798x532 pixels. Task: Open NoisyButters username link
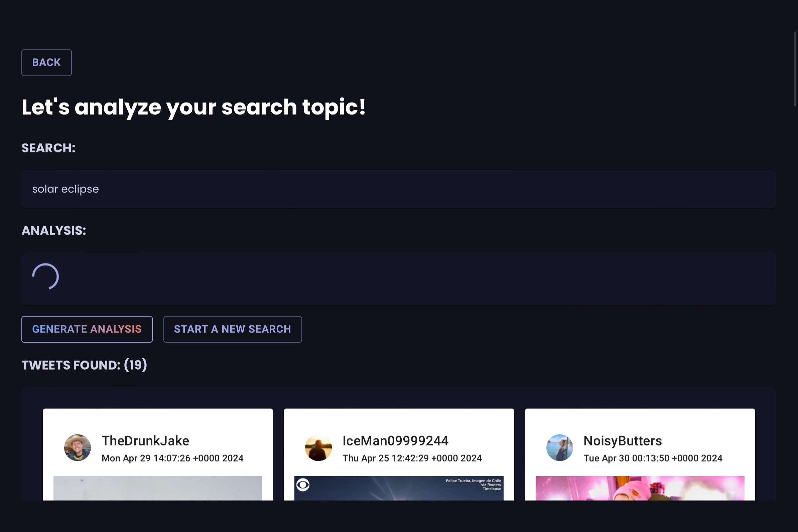tap(622, 441)
